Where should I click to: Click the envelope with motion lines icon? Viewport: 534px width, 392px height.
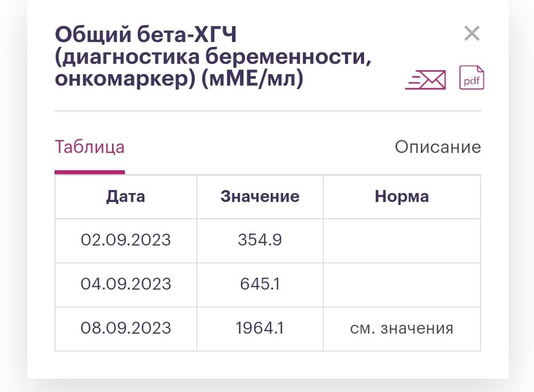pos(426,78)
